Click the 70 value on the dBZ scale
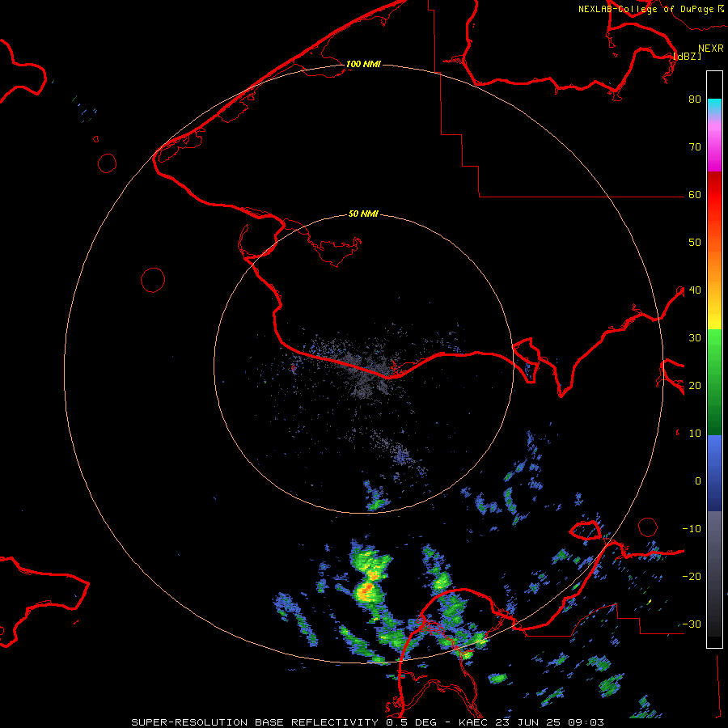Screen dimensions: 728x728 [695, 147]
